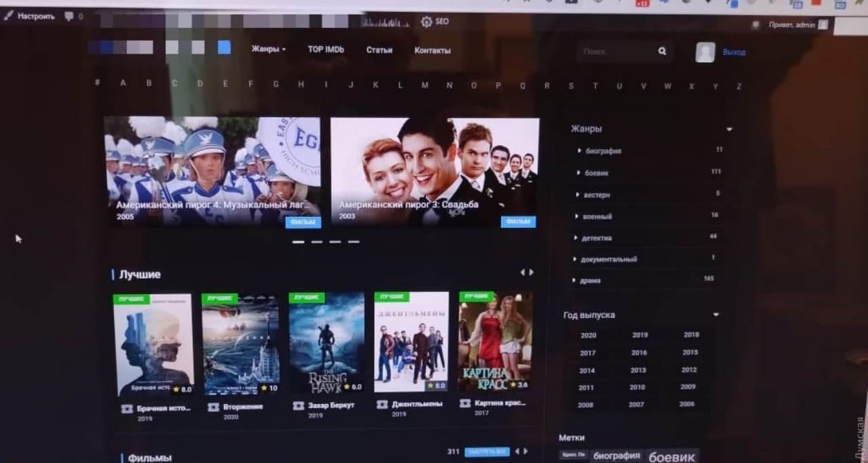Collapse the Год выпуска panel
The height and width of the screenshot is (463, 868).
pyautogui.click(x=715, y=315)
